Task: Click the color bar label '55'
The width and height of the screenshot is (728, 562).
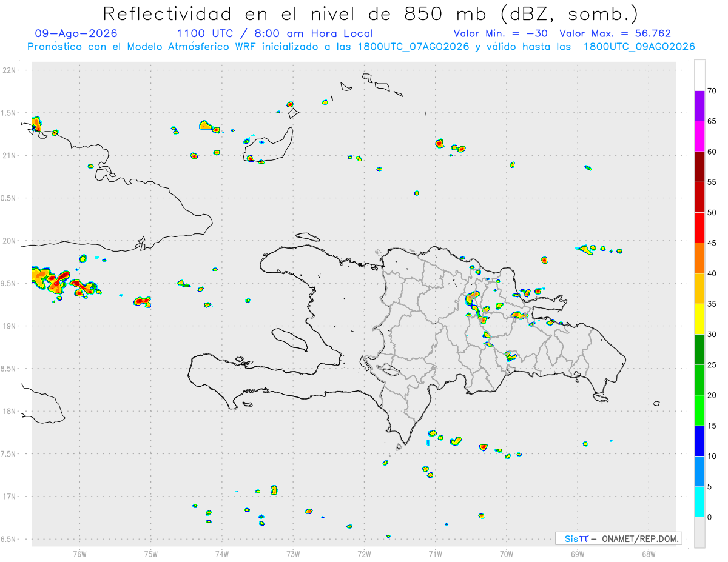Action: click(712, 182)
